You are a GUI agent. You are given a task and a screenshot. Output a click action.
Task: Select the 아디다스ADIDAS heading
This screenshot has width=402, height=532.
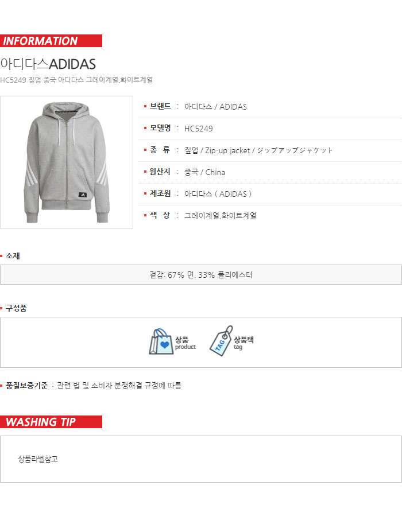point(48,64)
